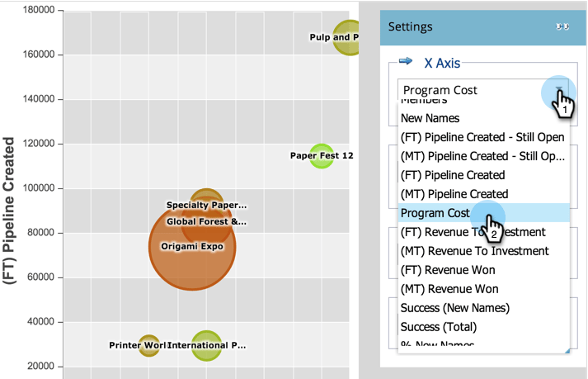
Task: Collapse the Settings panel with double-arrow icon
Action: pos(563,26)
